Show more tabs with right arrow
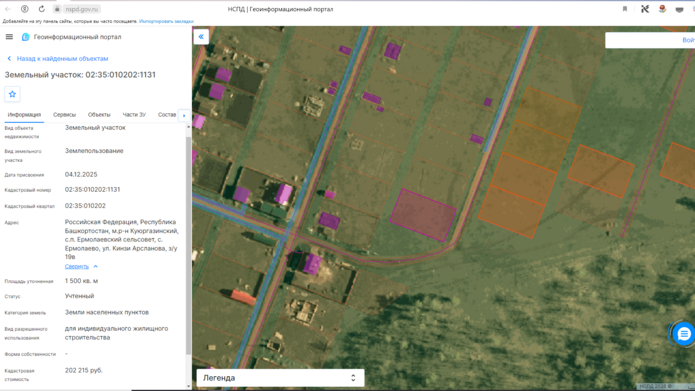This screenshot has height=391, width=695. pos(184,115)
